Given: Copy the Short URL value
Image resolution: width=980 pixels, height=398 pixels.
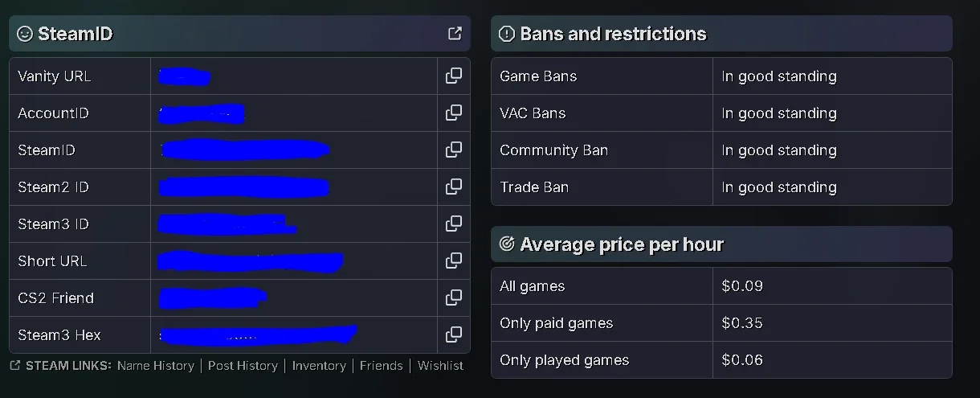Looking at the screenshot, I should coord(454,261).
